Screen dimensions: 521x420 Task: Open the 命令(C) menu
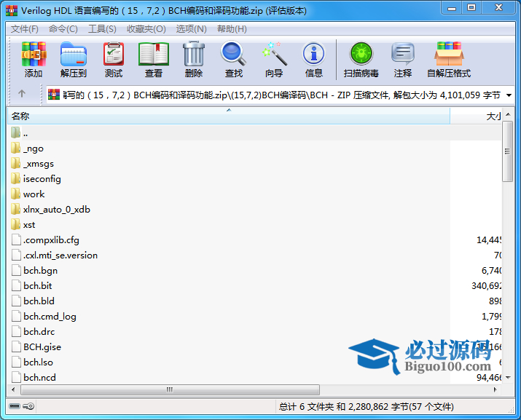click(63, 29)
